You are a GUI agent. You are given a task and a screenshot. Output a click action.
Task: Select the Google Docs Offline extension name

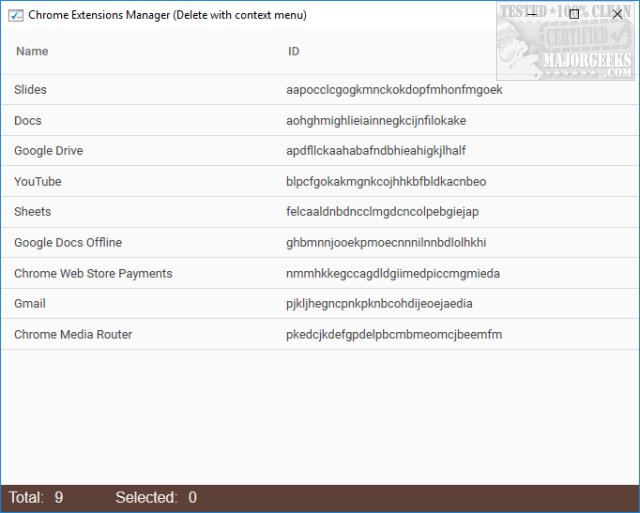[x=68, y=242]
